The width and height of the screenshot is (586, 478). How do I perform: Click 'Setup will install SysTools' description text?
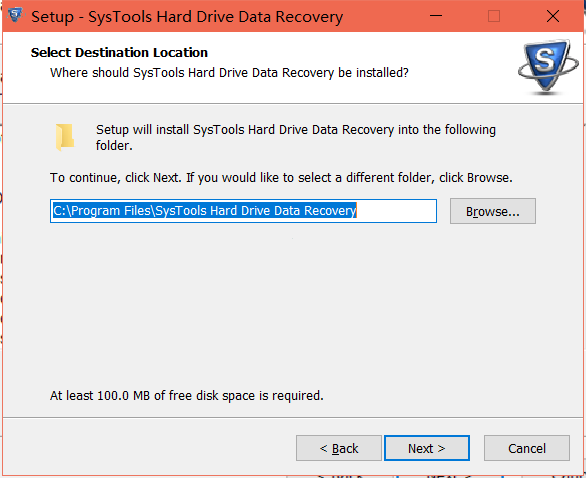coord(296,137)
